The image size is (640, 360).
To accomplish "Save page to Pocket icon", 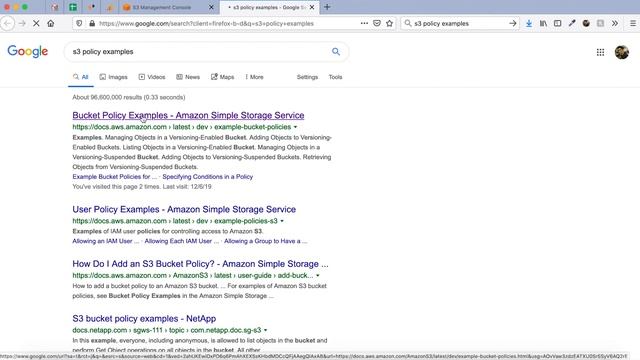I will pos(377,23).
